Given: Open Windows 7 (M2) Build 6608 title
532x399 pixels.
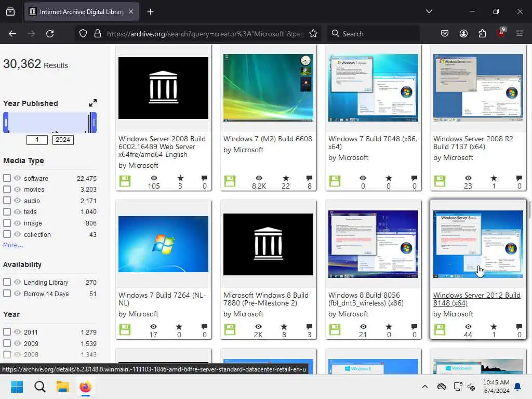Looking at the screenshot, I should tap(268, 139).
